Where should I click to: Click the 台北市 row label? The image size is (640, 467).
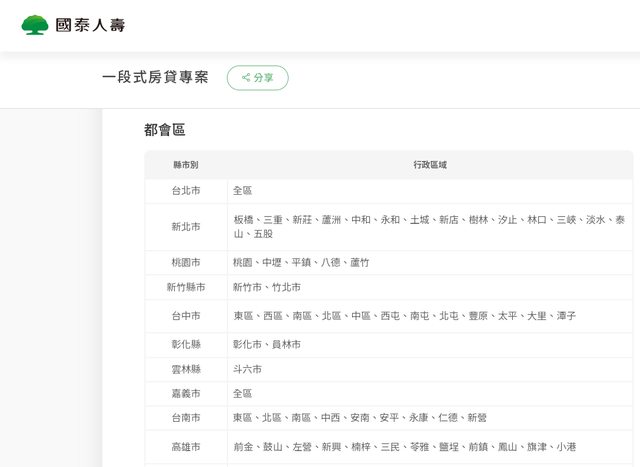click(186, 190)
